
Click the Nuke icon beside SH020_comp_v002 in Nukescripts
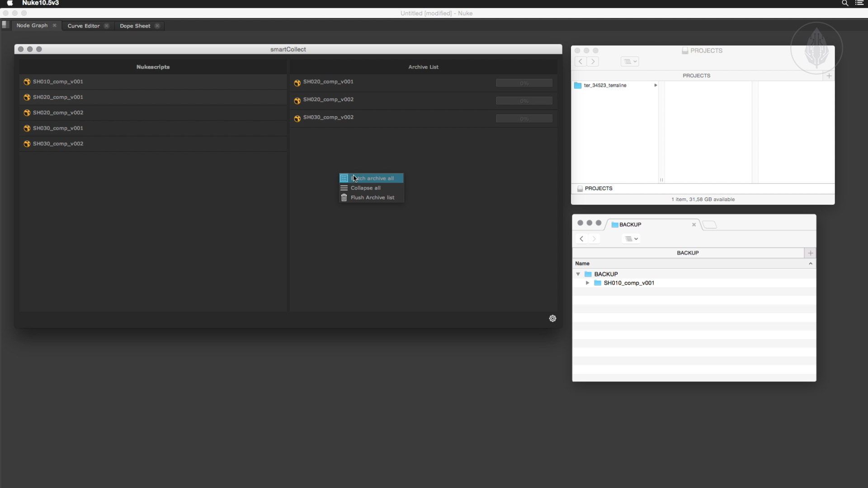click(x=27, y=113)
